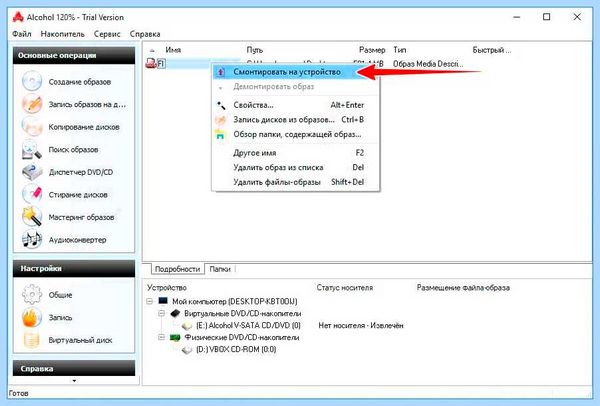This screenshot has width=600, height=406.
Task: Open the Справка menu in menu bar
Action: coord(145,34)
